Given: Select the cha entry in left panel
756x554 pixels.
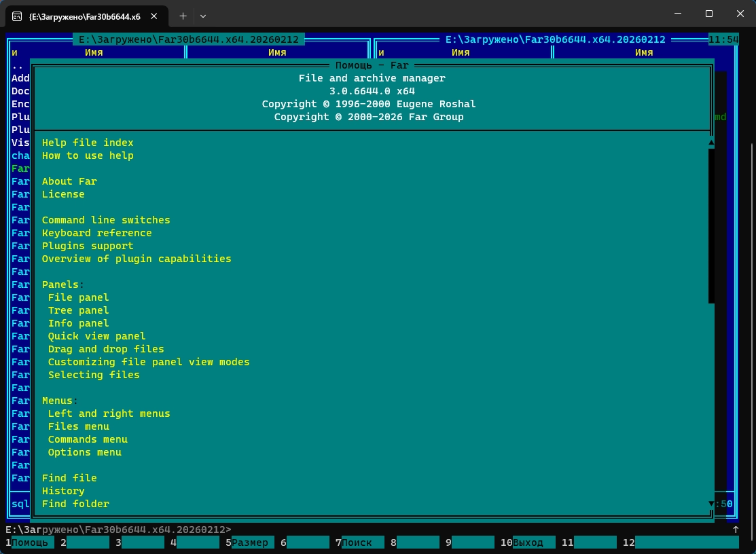Looking at the screenshot, I should (20, 155).
